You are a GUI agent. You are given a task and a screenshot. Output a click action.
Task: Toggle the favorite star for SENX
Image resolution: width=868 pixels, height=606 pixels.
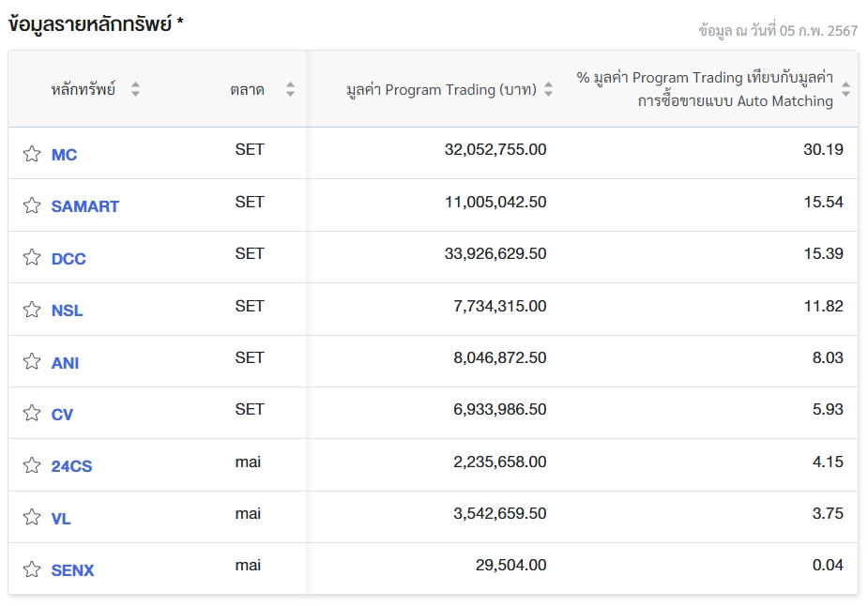(31, 568)
